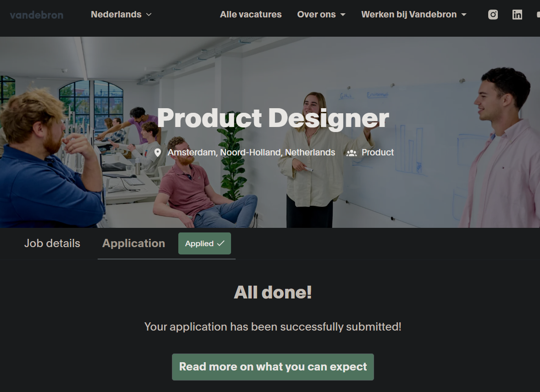540x392 pixels.
Task: Click Read more on what you can expect
Action: [273, 367]
